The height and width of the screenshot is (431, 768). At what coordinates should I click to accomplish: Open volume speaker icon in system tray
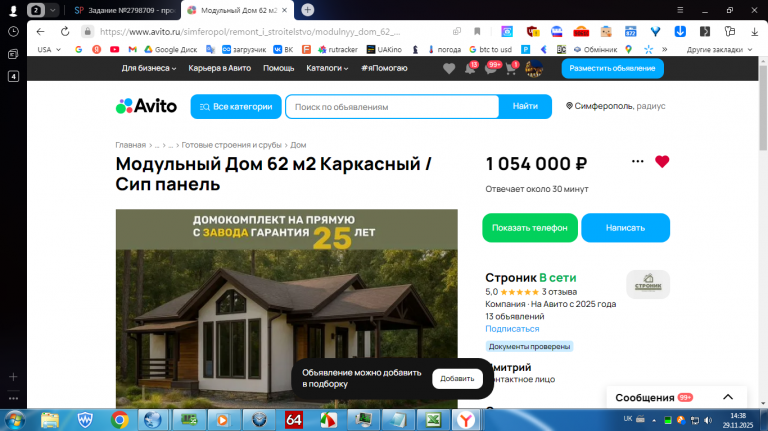708,420
